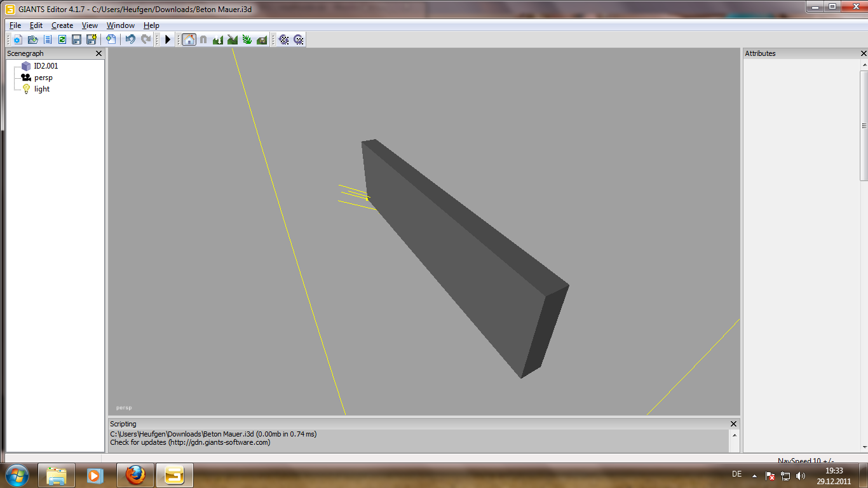
Task: Click the Scripting panel title
Action: pos(123,424)
